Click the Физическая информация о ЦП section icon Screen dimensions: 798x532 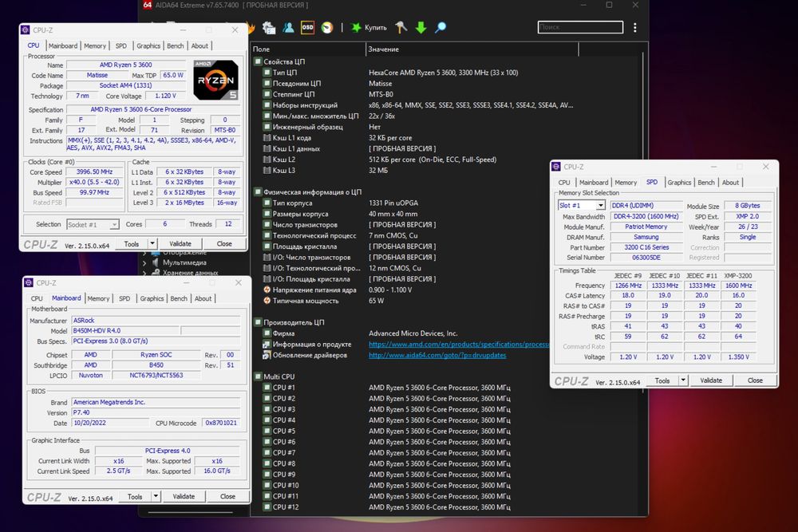(x=258, y=192)
